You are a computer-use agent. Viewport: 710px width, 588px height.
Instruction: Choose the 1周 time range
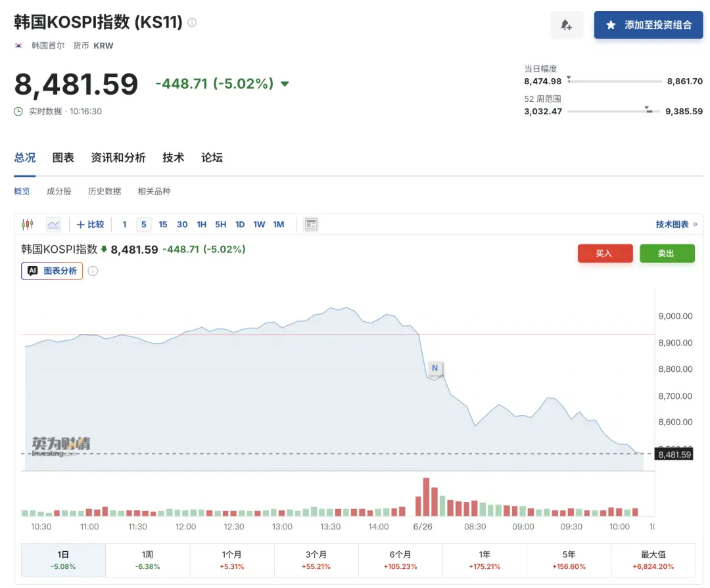148,560
